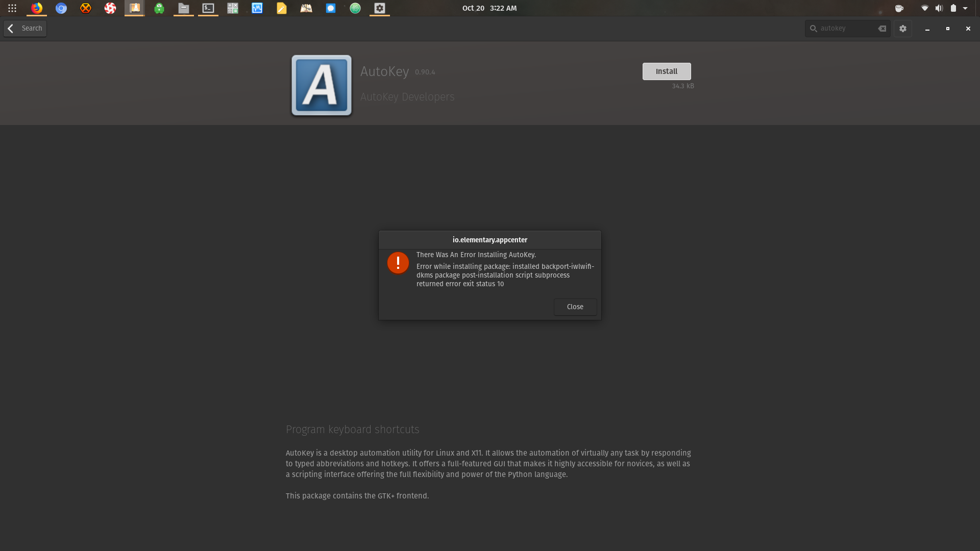Viewport: 980px width, 551px height.
Task: Launch the Terminal from the dock
Action: click(x=208, y=8)
